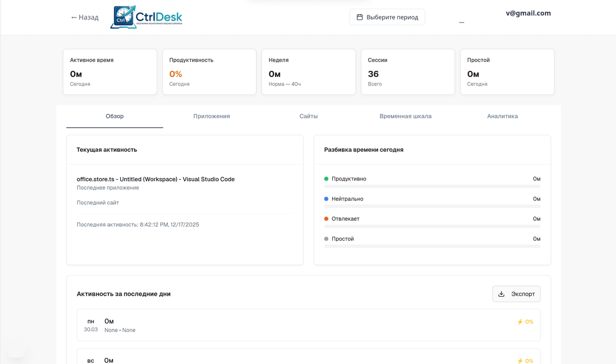
Task: Open the Сайты tab
Action: point(309,116)
